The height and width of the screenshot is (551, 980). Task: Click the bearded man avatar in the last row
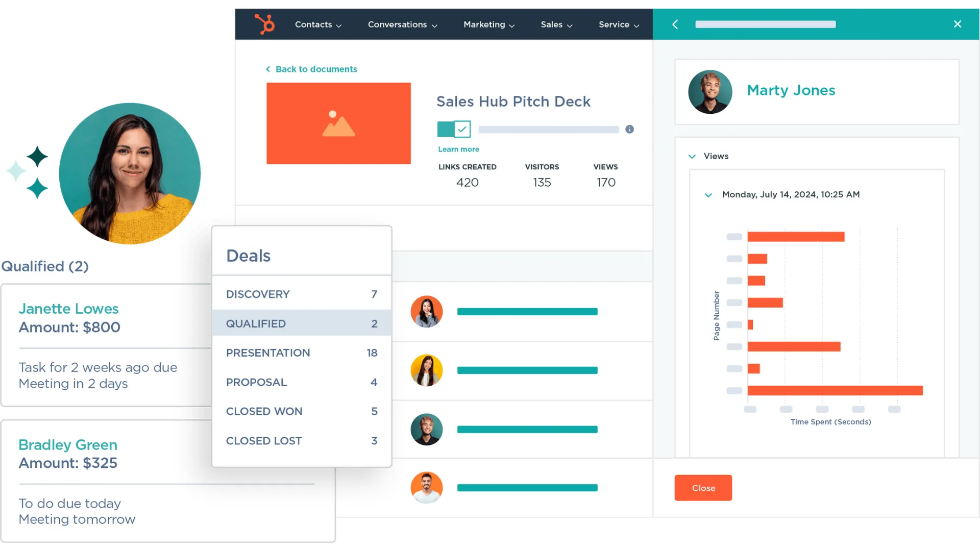click(426, 488)
